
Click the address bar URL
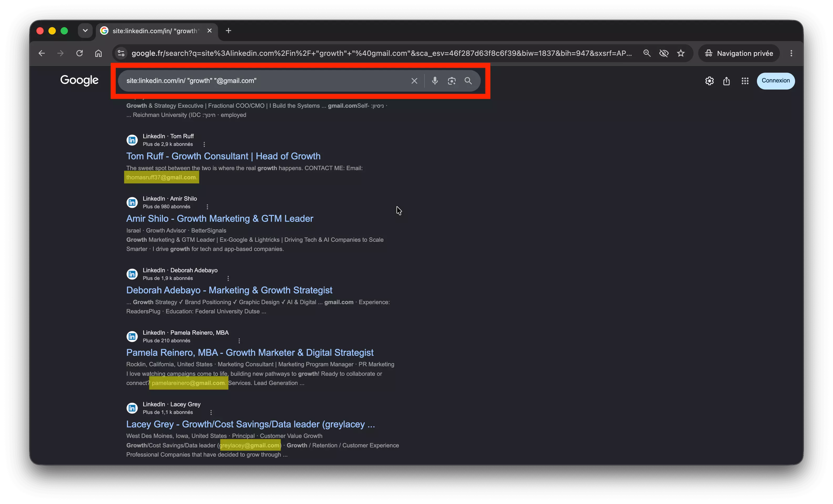(x=381, y=53)
